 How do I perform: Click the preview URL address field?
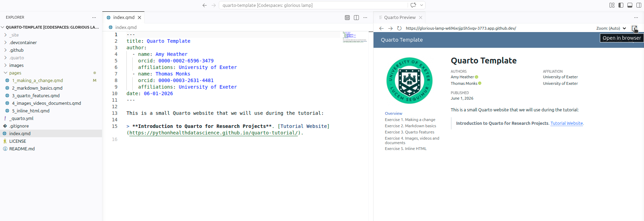[498, 28]
